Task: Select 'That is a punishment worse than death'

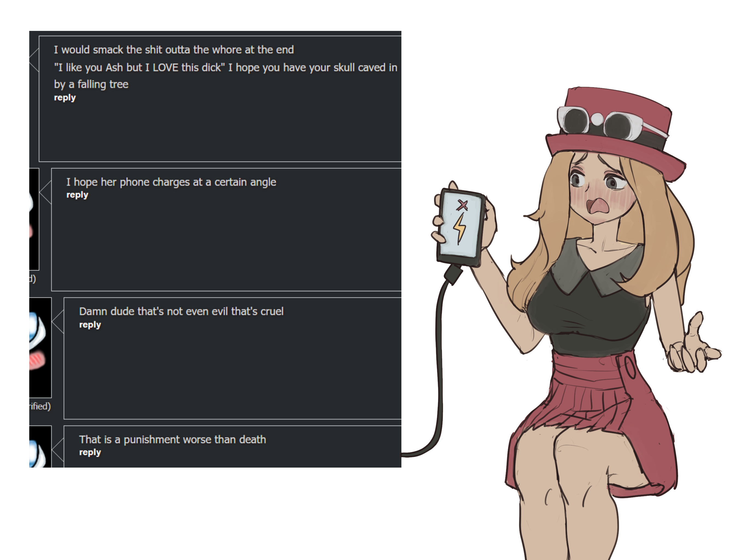Action: 173,439
